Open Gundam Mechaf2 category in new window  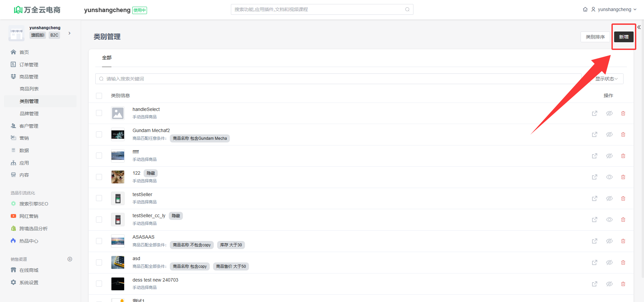click(594, 134)
